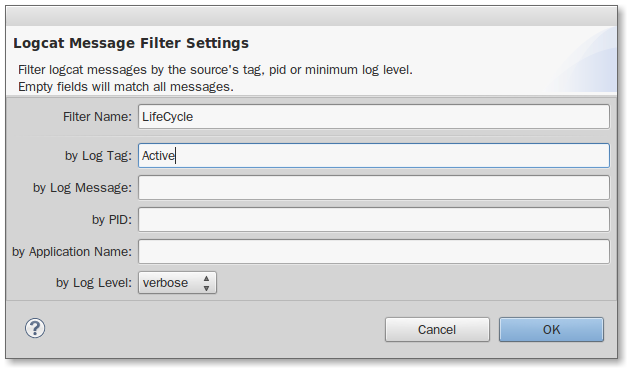This screenshot has height=368, width=627.
Task: Click the dialog's gray title bar
Action: (312, 16)
